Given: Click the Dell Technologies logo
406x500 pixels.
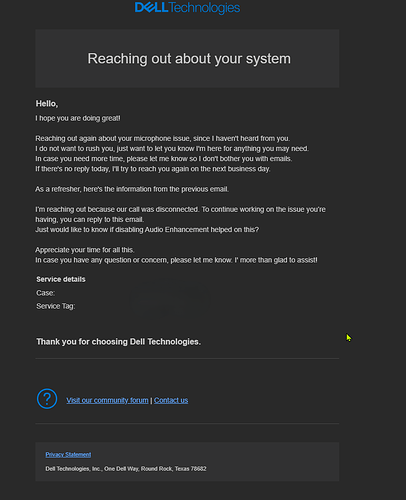Looking at the screenshot, I should 187,8.
